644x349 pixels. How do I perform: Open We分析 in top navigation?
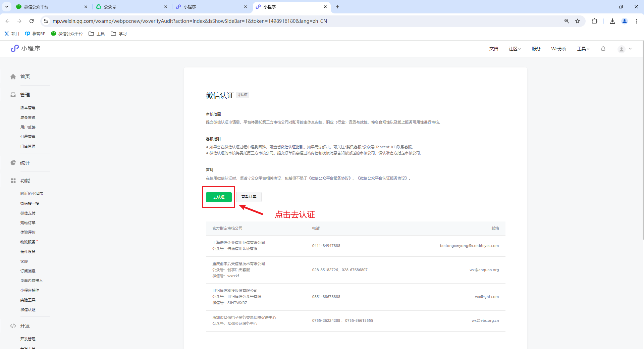pyautogui.click(x=559, y=49)
